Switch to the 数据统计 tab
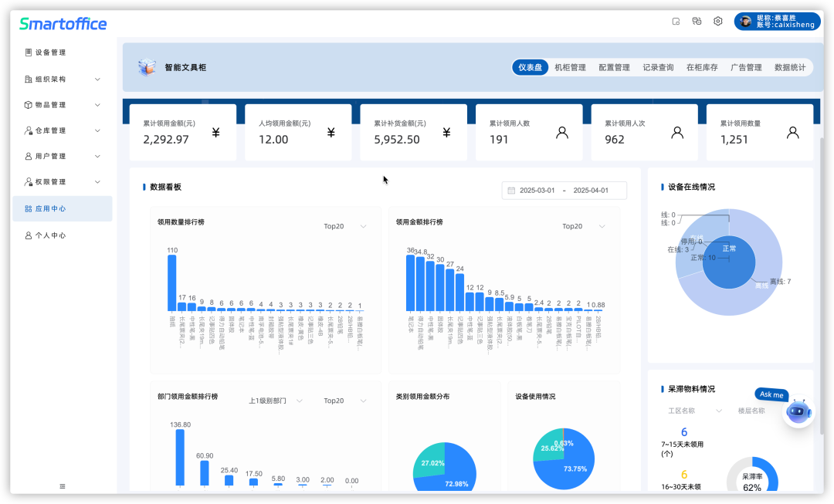Viewport: 834px width, 504px height. pyautogui.click(x=790, y=67)
